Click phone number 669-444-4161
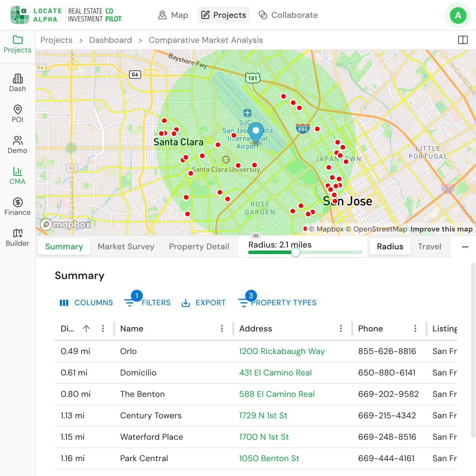The image size is (476, 476). click(x=386, y=458)
